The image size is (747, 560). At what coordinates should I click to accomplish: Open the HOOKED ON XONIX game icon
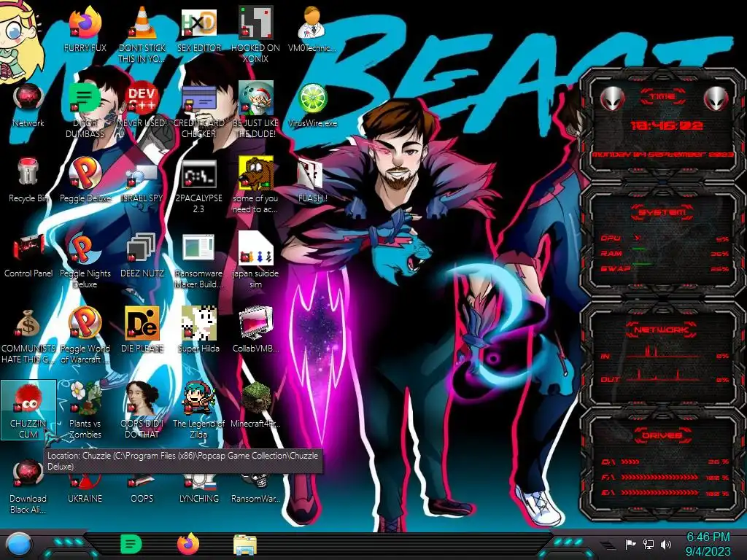pyautogui.click(x=256, y=34)
